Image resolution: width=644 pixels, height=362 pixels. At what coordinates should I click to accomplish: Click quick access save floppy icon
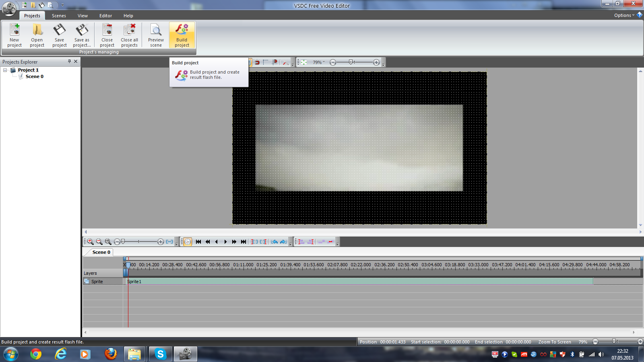(41, 5)
